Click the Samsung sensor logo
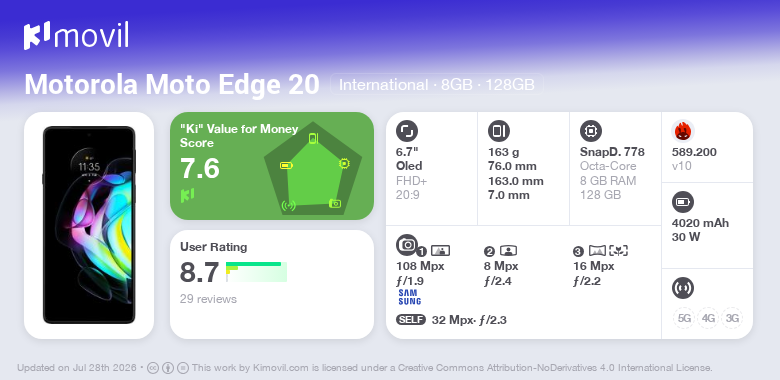Image resolution: width=780 pixels, height=380 pixels. (409, 297)
